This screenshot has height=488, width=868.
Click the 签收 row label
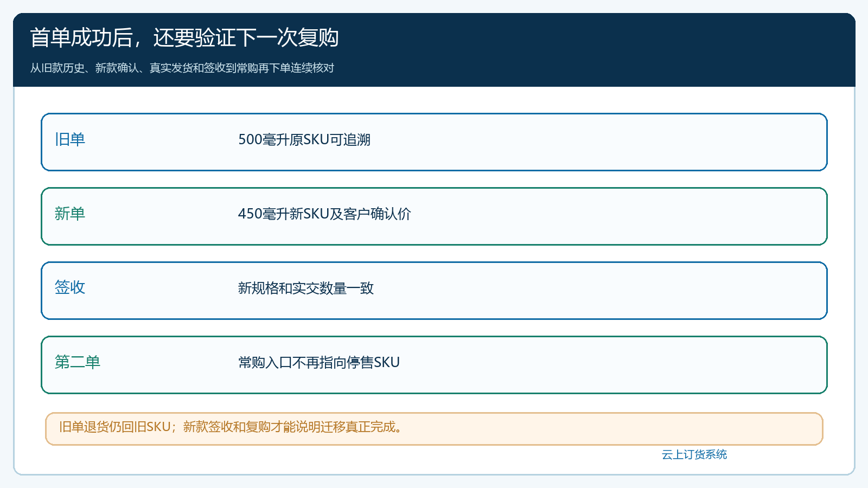(x=70, y=287)
